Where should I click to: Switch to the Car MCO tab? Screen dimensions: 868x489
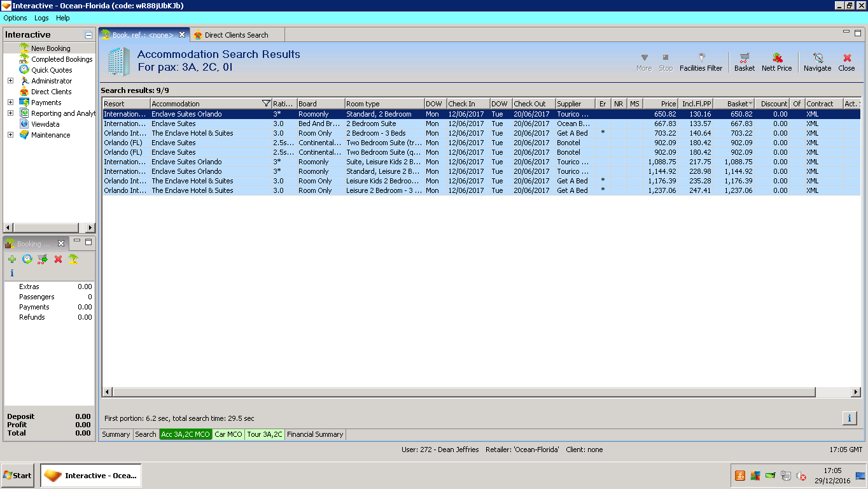tap(228, 434)
